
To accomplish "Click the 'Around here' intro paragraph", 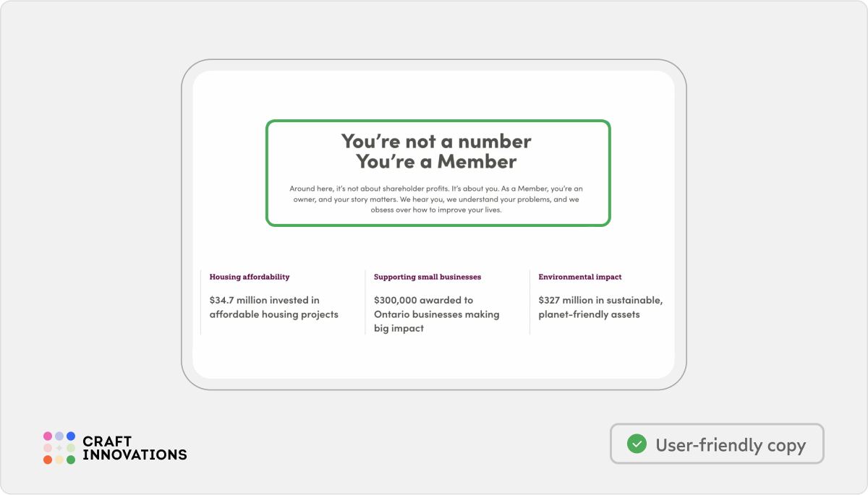I will point(436,199).
